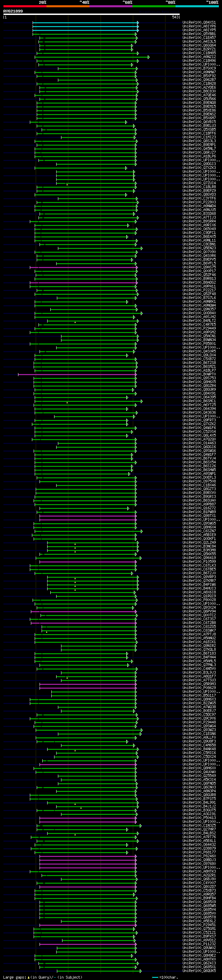Click the UniRef100_Q6Z4I3 label
The height and width of the screenshot is (980, 222).
pyautogui.click(x=199, y=963)
